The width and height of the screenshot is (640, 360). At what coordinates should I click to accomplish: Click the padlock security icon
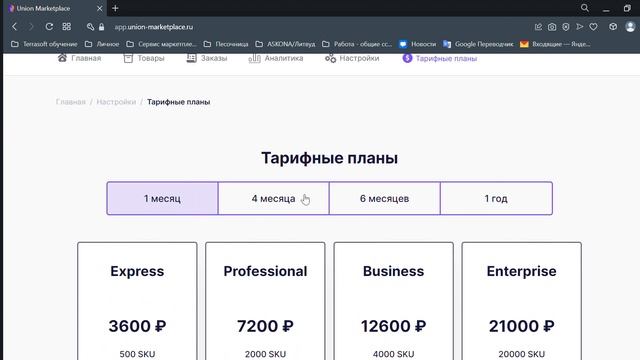[101, 27]
